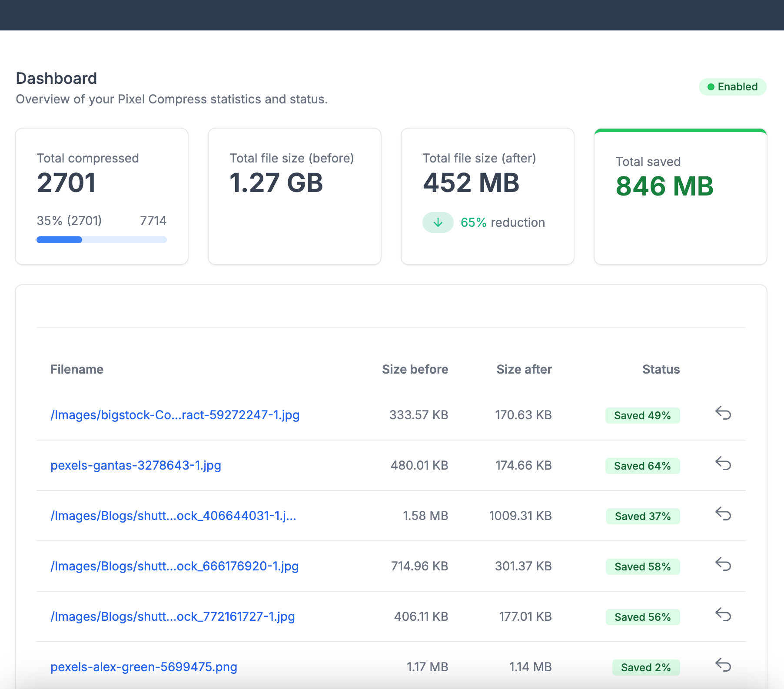Click the Total compressed progress bar
Image resolution: width=784 pixels, height=689 pixels.
tap(102, 240)
